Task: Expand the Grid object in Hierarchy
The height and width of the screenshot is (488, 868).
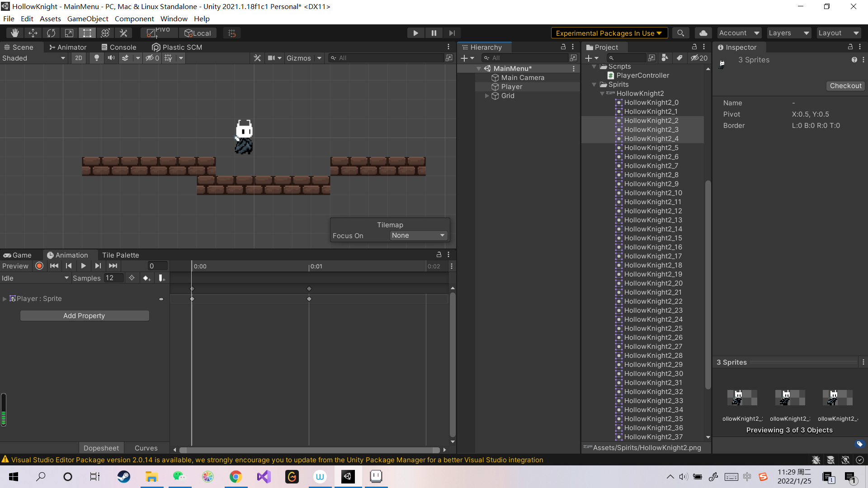Action: (x=486, y=96)
